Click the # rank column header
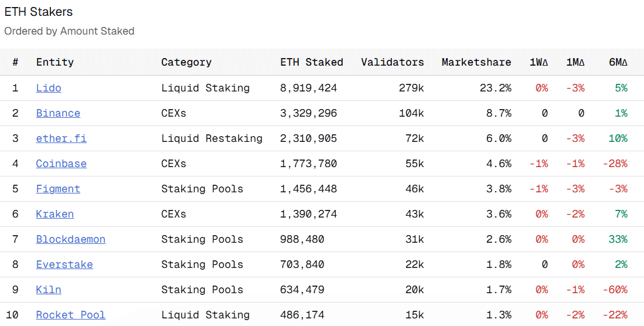 [x=15, y=62]
